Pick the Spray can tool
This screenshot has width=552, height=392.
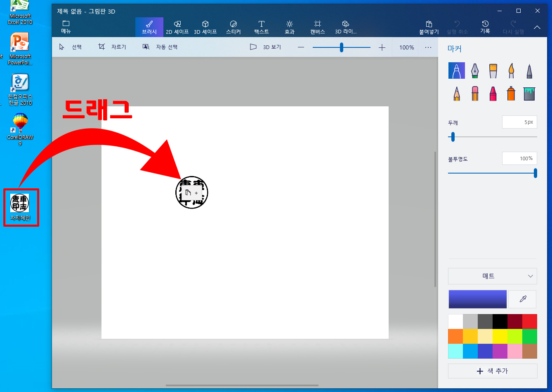511,94
